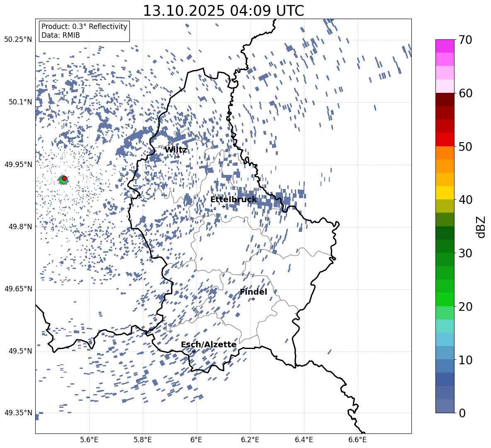The height and width of the screenshot is (448, 491).
Task: Click the Data: RMIB text
Action: (61, 35)
